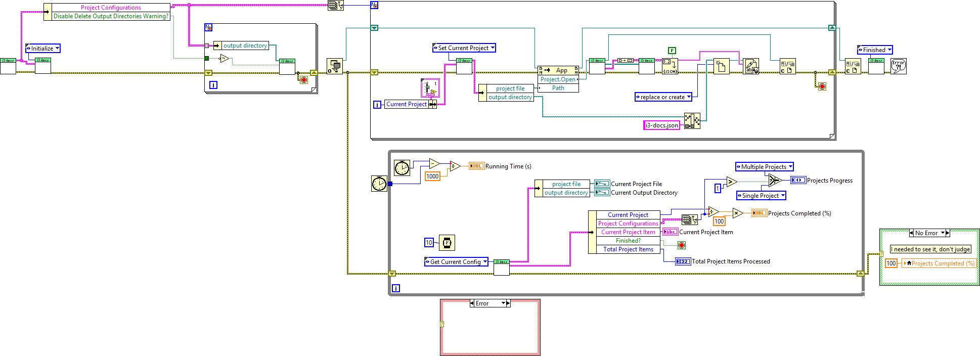Show the next case of the Error structure
This screenshot has height=356, width=980.
click(x=509, y=303)
